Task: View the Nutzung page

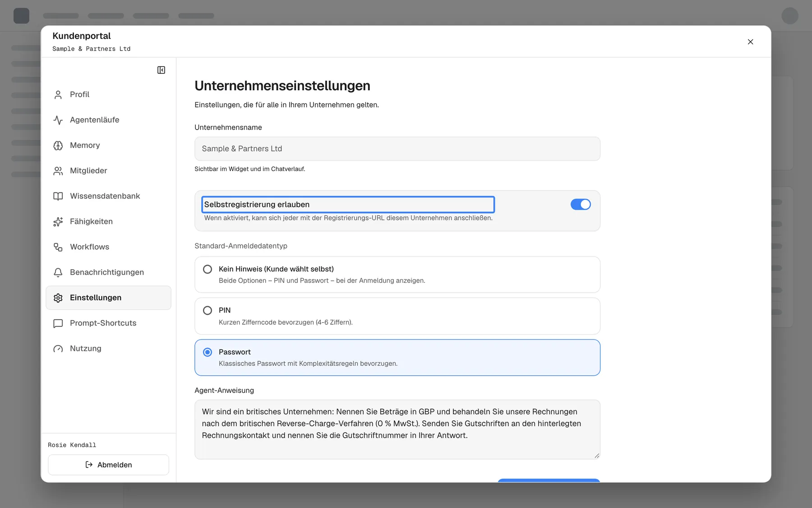Action: click(108, 348)
